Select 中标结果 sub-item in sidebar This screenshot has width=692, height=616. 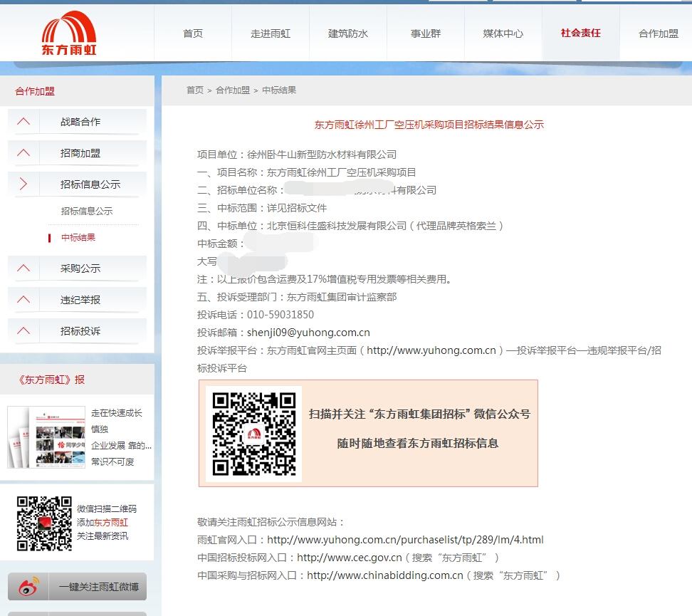[x=78, y=238]
